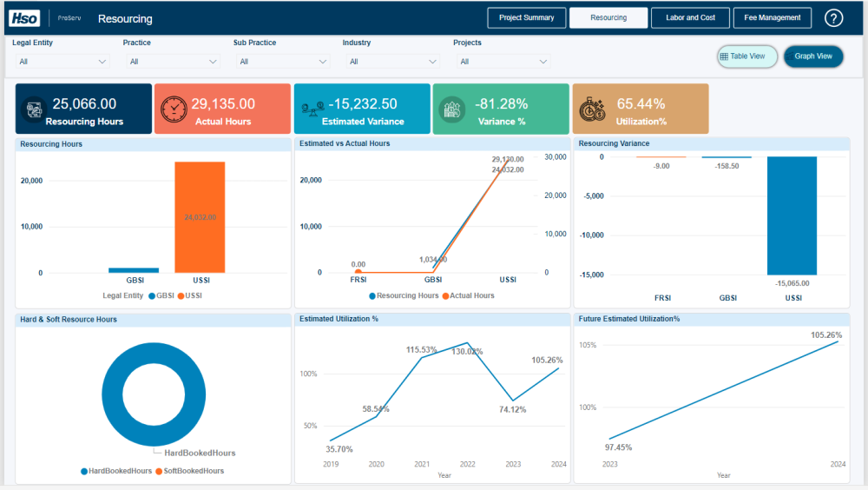Image resolution: width=868 pixels, height=490 pixels.
Task: Click the HSO logo
Action: pyautogui.click(x=24, y=18)
